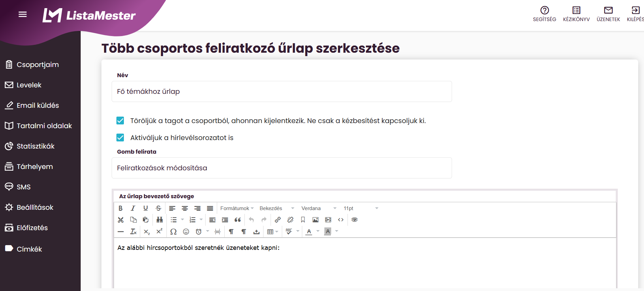Insert special character omega
644x291 pixels.
click(173, 232)
